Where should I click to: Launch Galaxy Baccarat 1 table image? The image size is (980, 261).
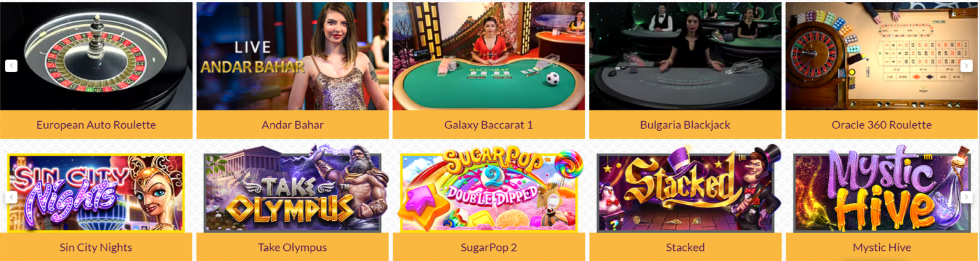click(x=489, y=56)
